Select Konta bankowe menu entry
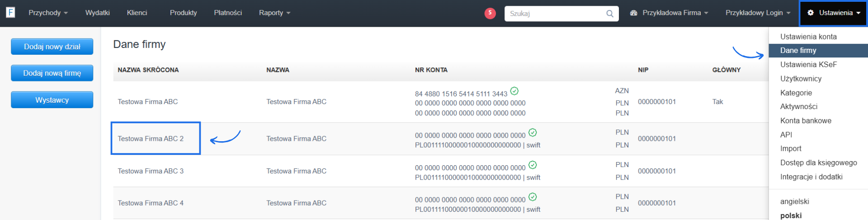The height and width of the screenshot is (220, 868). pos(806,121)
